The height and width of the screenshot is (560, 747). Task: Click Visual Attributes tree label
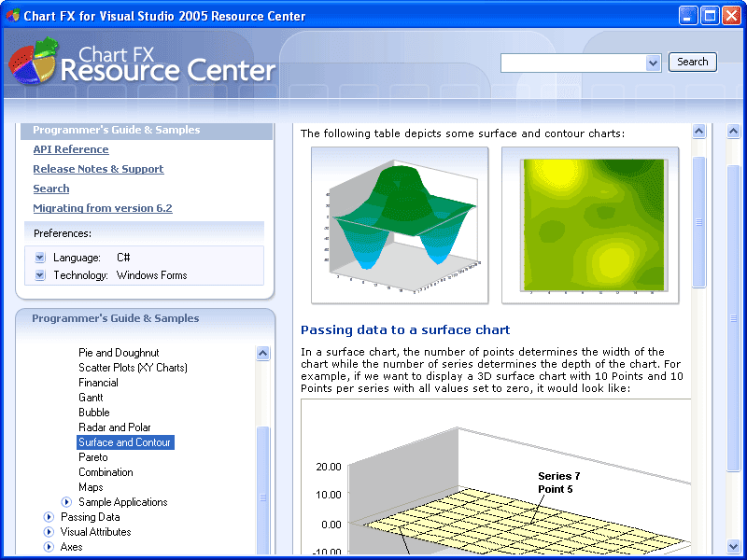pos(95,532)
